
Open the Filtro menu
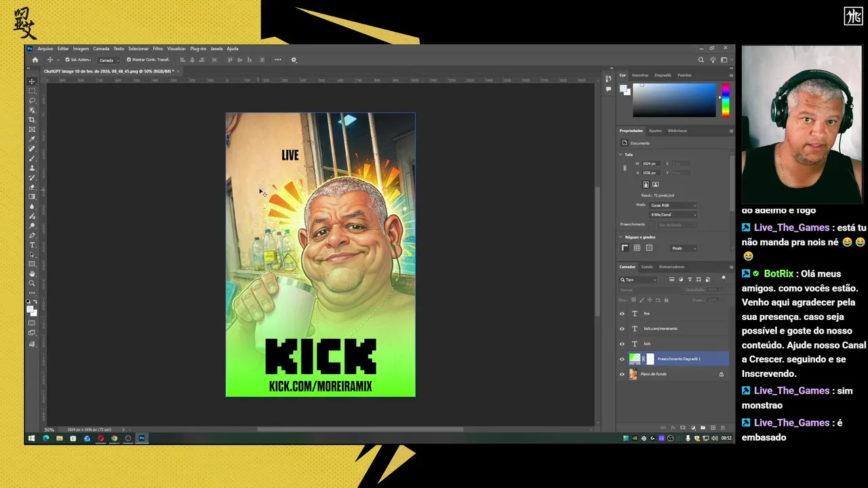(x=157, y=49)
